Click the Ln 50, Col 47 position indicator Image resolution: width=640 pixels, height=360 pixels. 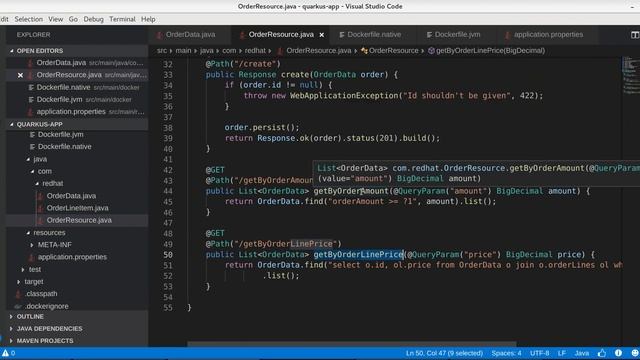click(444, 353)
